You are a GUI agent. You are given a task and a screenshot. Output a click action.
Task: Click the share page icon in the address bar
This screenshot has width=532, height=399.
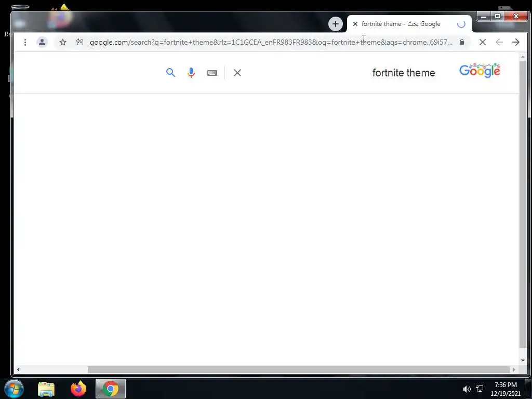pyautogui.click(x=79, y=42)
